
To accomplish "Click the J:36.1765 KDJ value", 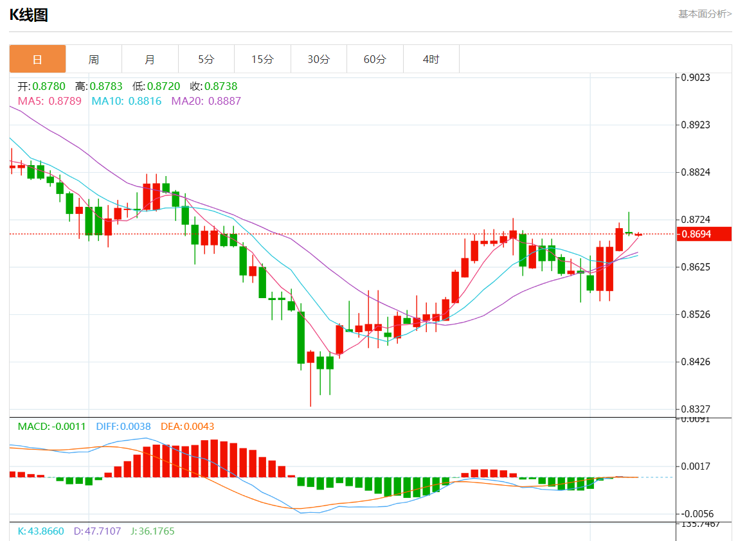I will coord(152,531).
